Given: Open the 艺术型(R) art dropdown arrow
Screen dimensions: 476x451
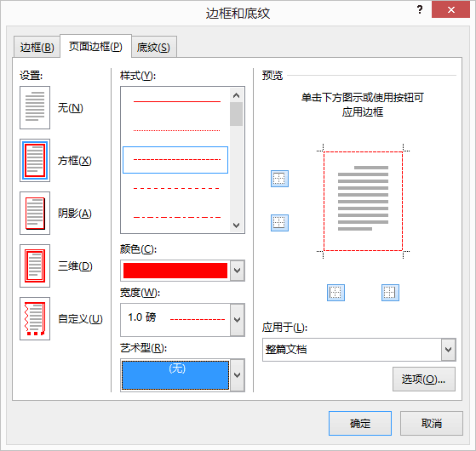Looking at the screenshot, I should (238, 375).
